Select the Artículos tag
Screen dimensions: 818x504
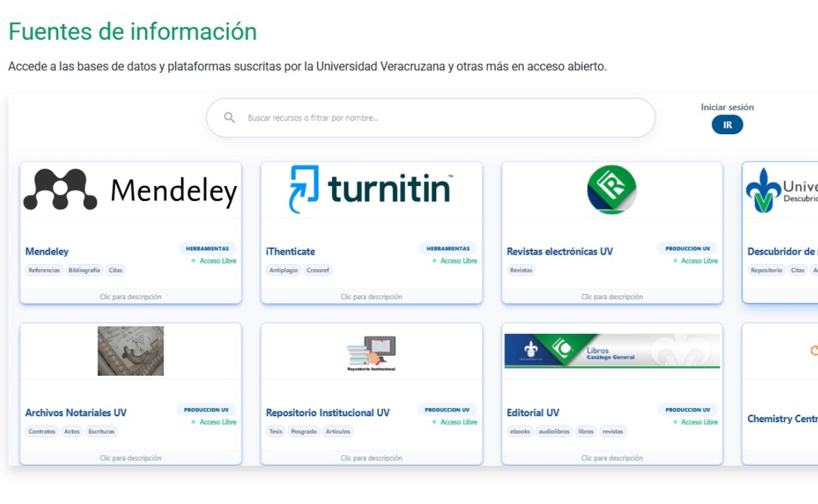coord(337,432)
